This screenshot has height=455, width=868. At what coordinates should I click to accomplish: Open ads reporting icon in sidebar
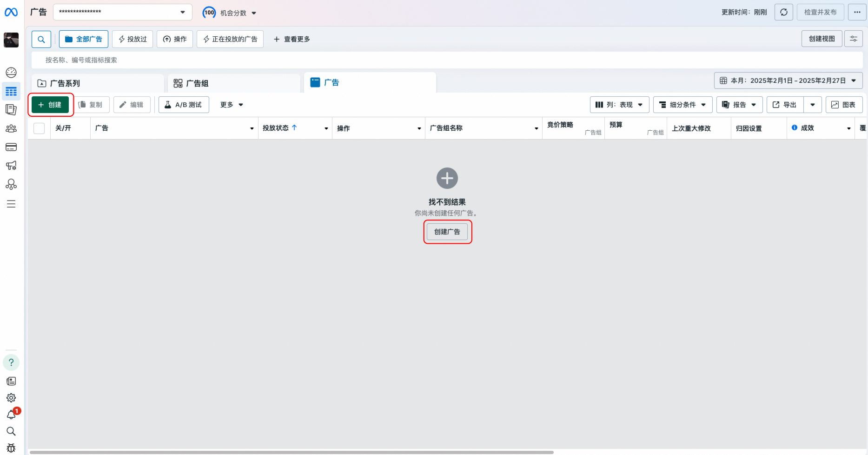(11, 110)
